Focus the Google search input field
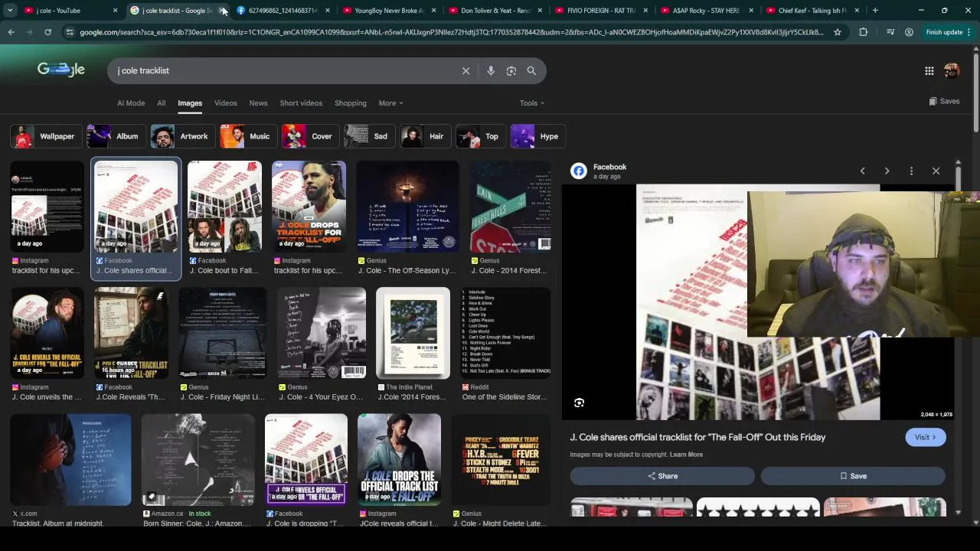 click(283, 70)
